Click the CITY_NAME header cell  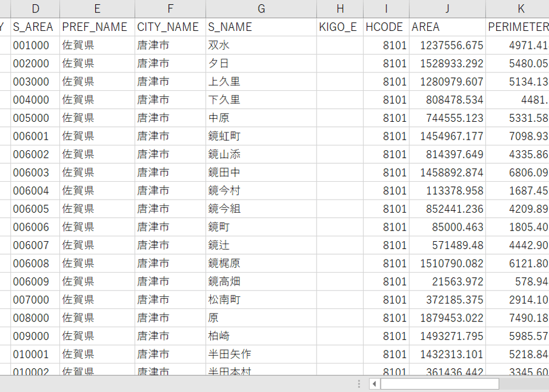click(171, 27)
